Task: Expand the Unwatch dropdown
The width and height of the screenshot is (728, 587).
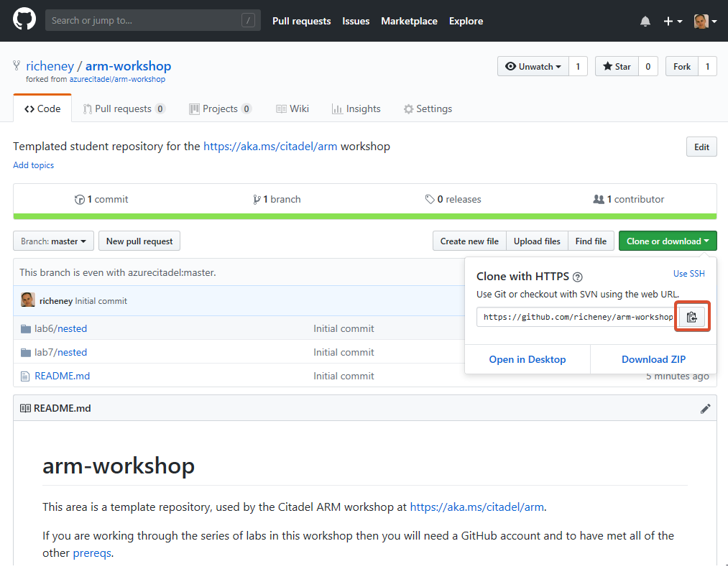Action: pyautogui.click(x=533, y=66)
